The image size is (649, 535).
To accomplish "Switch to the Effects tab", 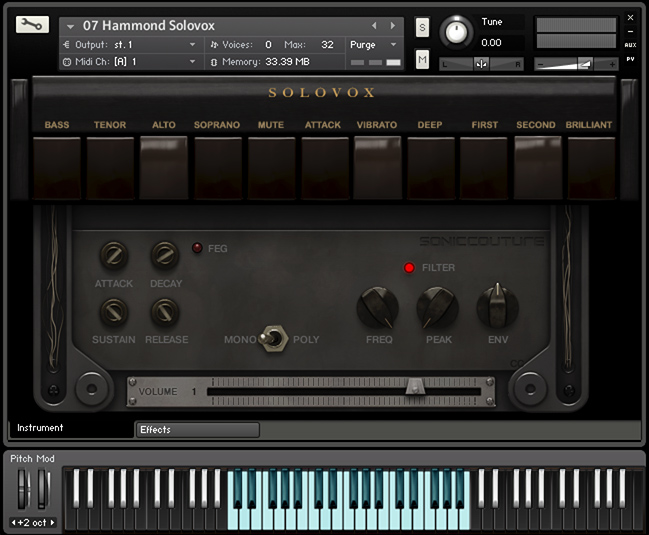I will tap(197, 430).
